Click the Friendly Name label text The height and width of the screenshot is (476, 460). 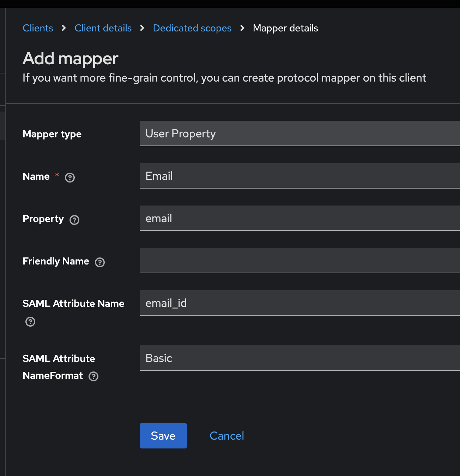point(56,261)
